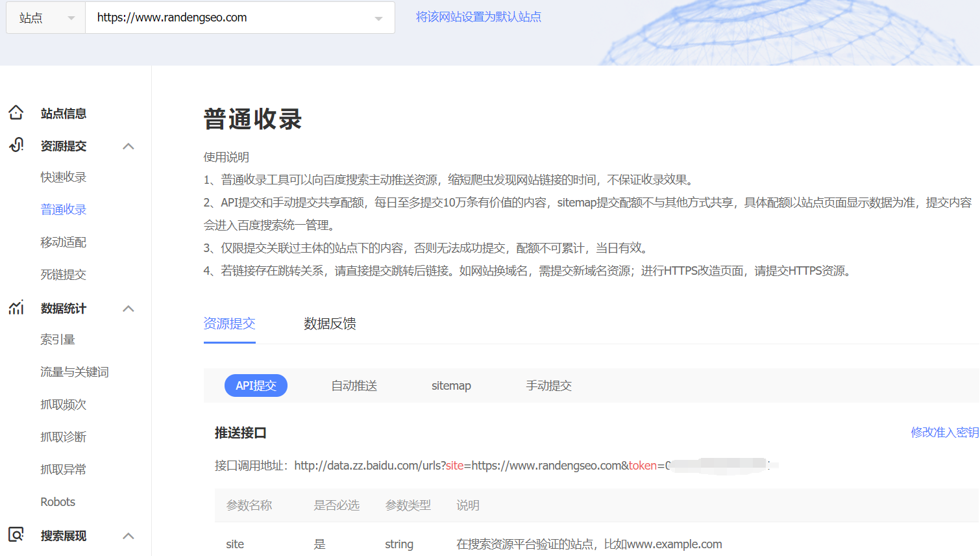The width and height of the screenshot is (980, 556).
Task: Click the 资源提交 link icon in sidebar
Action: coord(16,145)
